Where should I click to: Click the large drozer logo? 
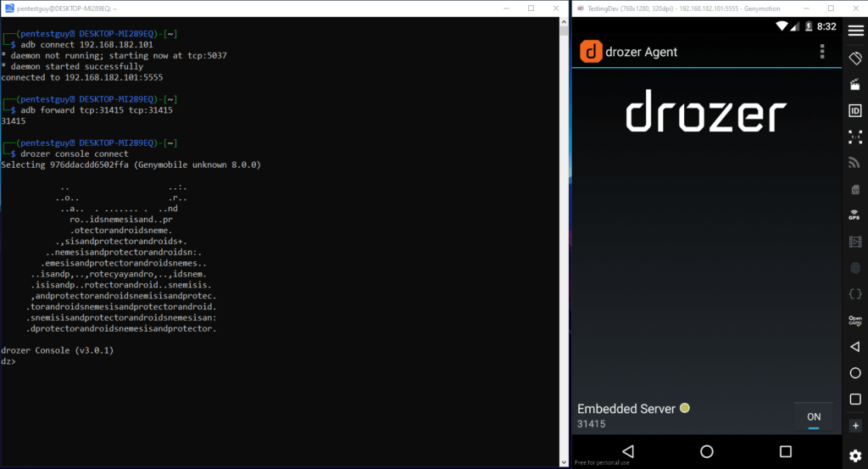coord(706,111)
